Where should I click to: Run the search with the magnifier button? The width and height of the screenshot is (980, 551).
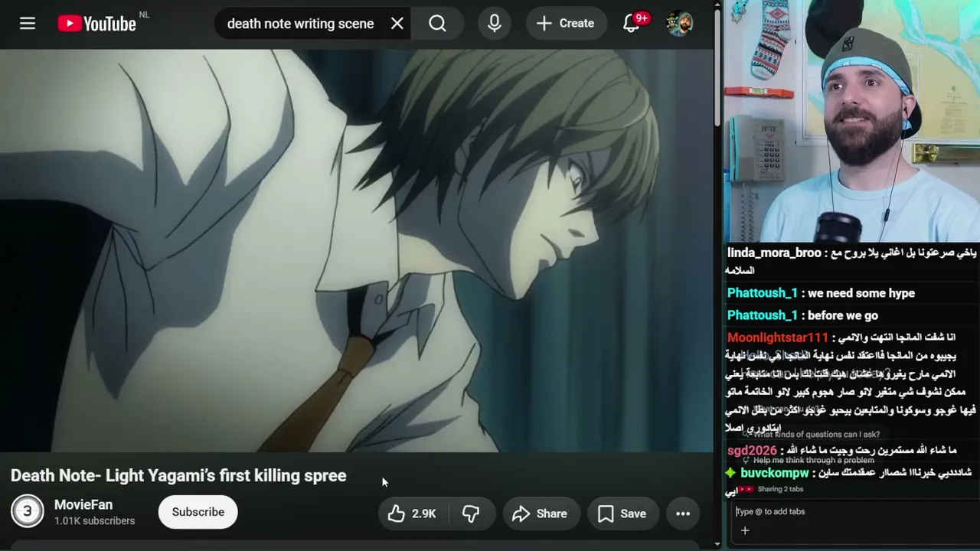[437, 24]
